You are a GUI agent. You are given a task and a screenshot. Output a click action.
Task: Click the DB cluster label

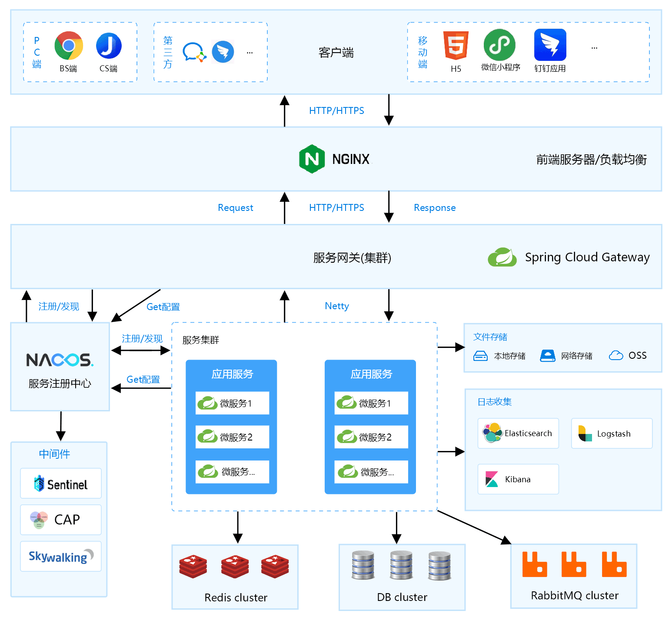(402, 597)
